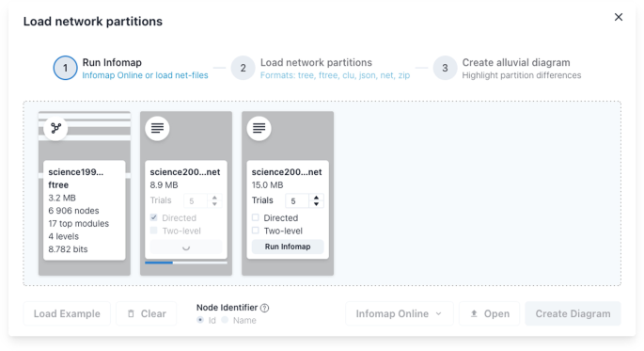Click the 'Formats: tree, ftree, clu, json, net, zip' text
Screen dimensions: 644x351
pyautogui.click(x=335, y=75)
